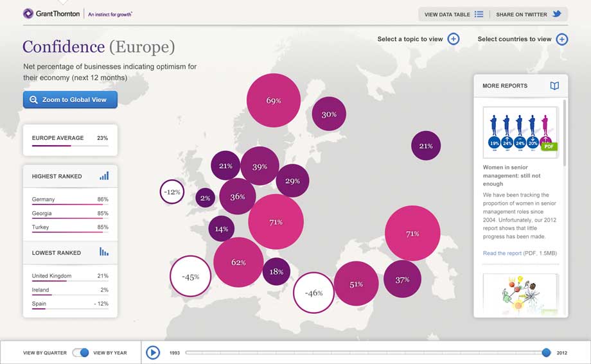Screen dimensions: 591x364
Task: Select the -45% white bubble
Action: pos(190,277)
